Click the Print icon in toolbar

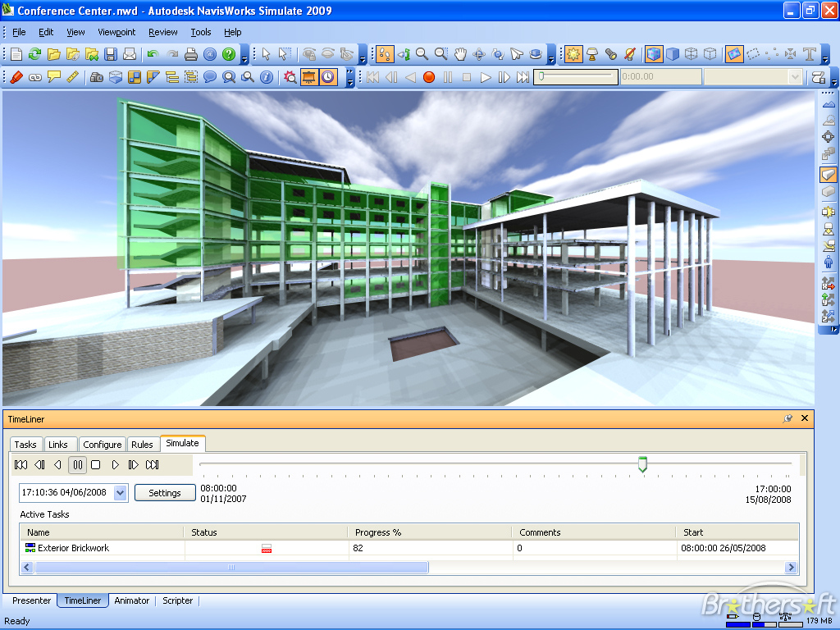(x=190, y=54)
